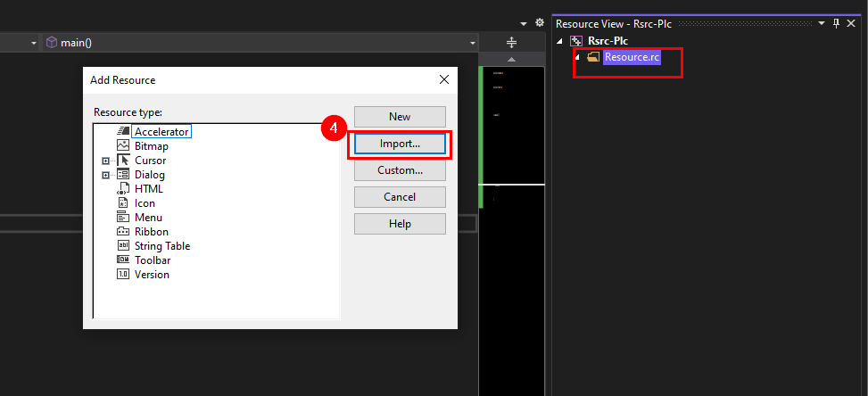Expand the Dialog tree node
868x396 pixels.
point(105,176)
